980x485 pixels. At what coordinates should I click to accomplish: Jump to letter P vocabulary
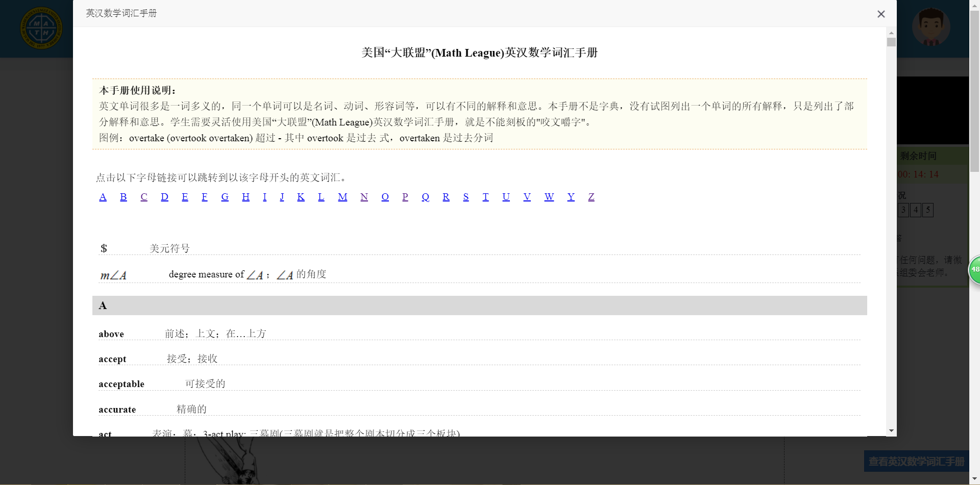pos(405,197)
